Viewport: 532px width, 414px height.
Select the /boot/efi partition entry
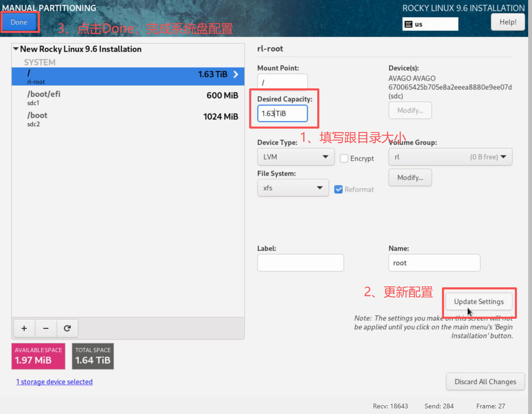click(x=128, y=98)
